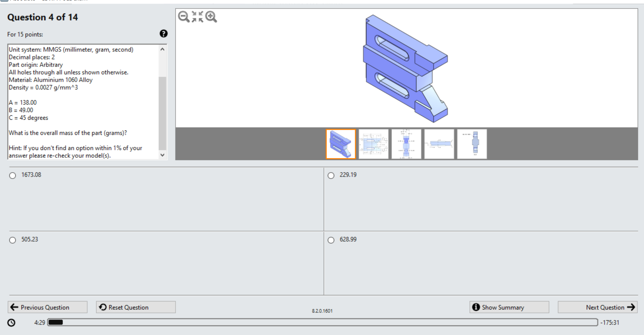Viewport: 644px width, 335px height.
Task: Click the 'Unit system: MMGS' line
Action: 71,50
